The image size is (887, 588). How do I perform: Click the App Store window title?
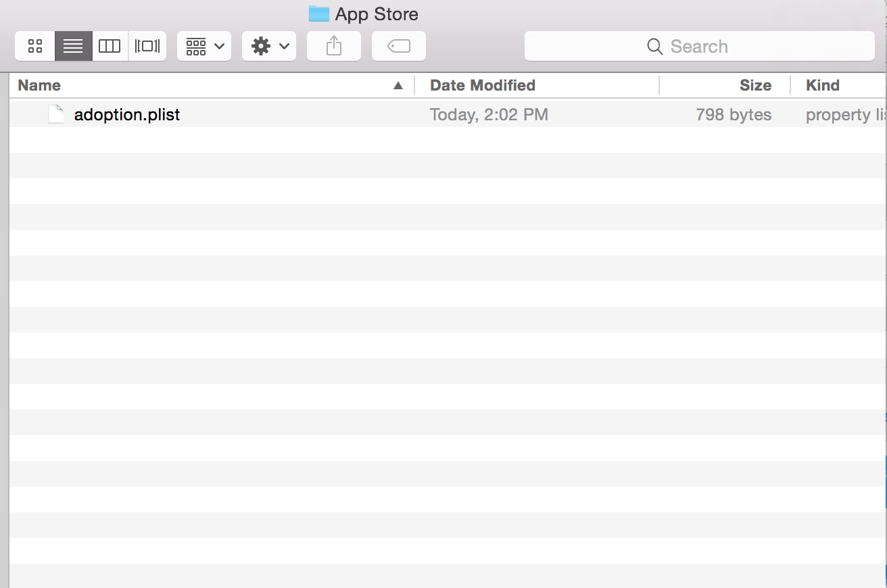[x=377, y=14]
